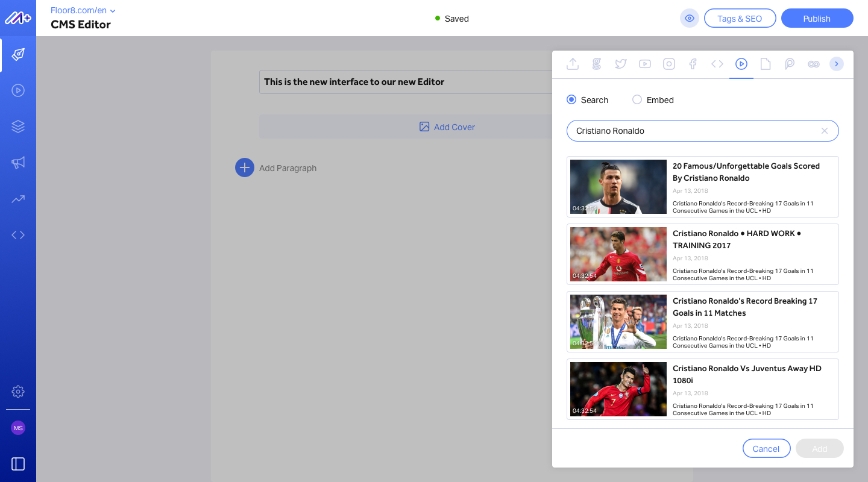Open the video play section in sidebar
The height and width of the screenshot is (482, 868).
tap(18, 90)
